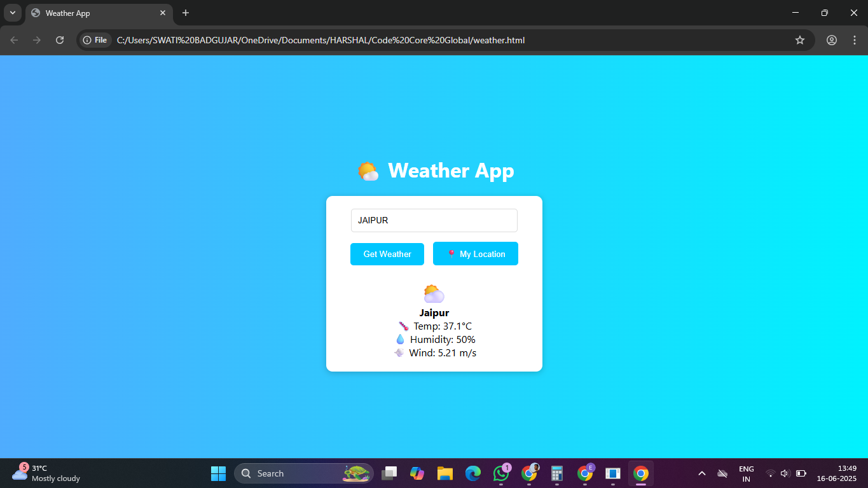Open File Explorer from the taskbar
Image resolution: width=868 pixels, height=488 pixels.
tap(444, 473)
